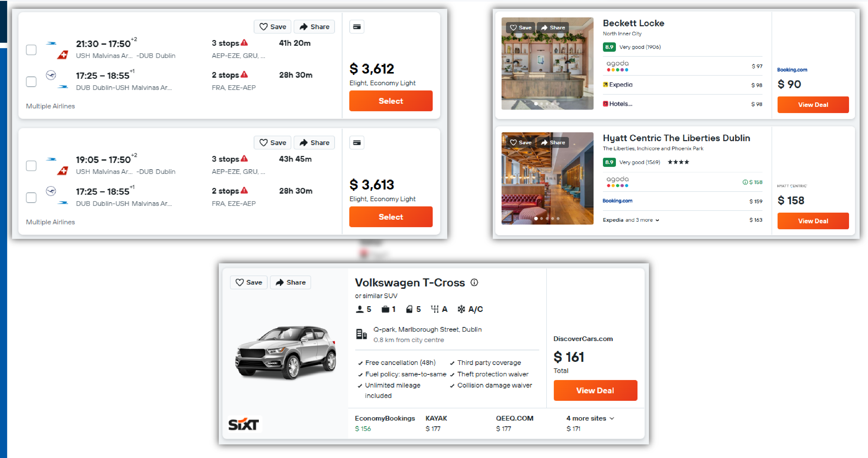
Task: Click the hamburger menu icon on second flight
Action: pyautogui.click(x=357, y=143)
